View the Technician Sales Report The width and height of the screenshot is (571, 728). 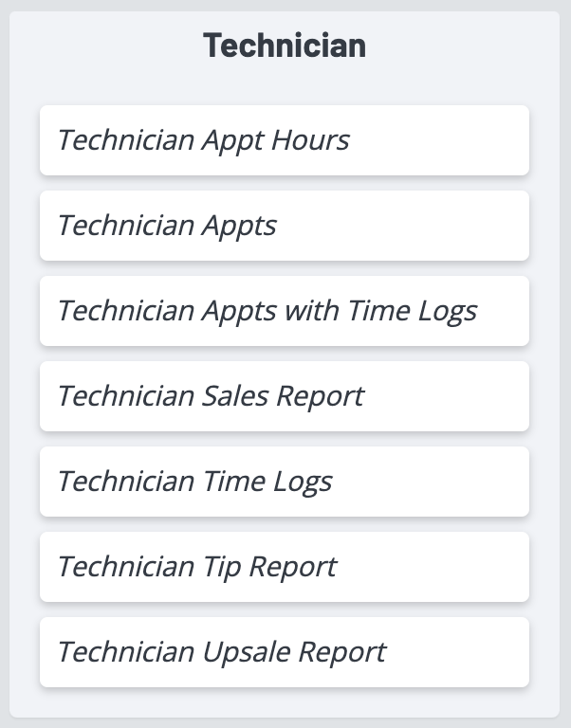(x=284, y=396)
